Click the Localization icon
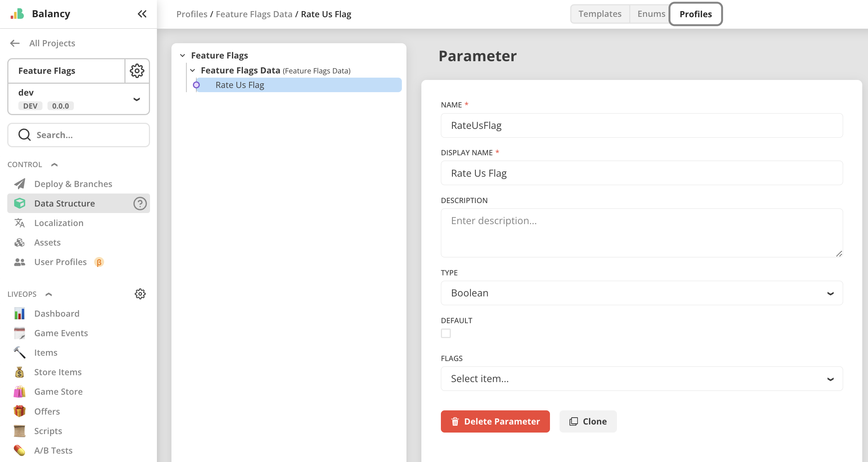Screen dimensions: 868x462 [20, 223]
